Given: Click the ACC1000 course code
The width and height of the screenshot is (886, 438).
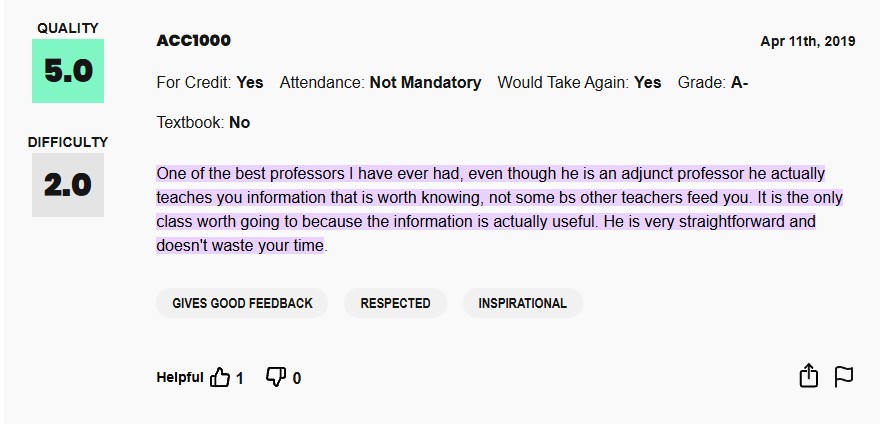Looking at the screenshot, I should tap(194, 41).
